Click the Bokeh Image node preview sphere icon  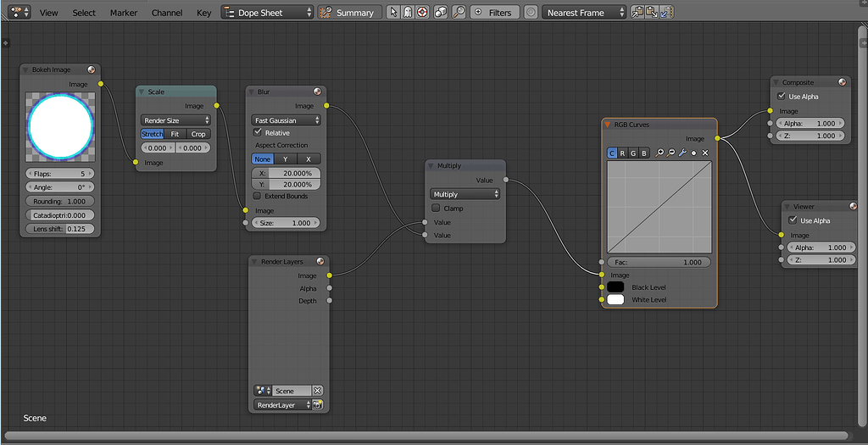[92, 70]
